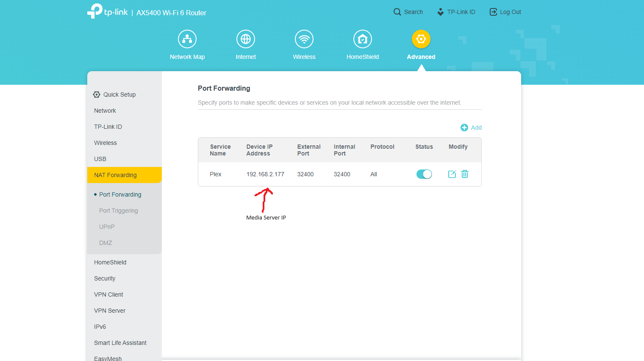Open TP-Link ID in top header
This screenshot has width=644, height=361.
pos(456,12)
